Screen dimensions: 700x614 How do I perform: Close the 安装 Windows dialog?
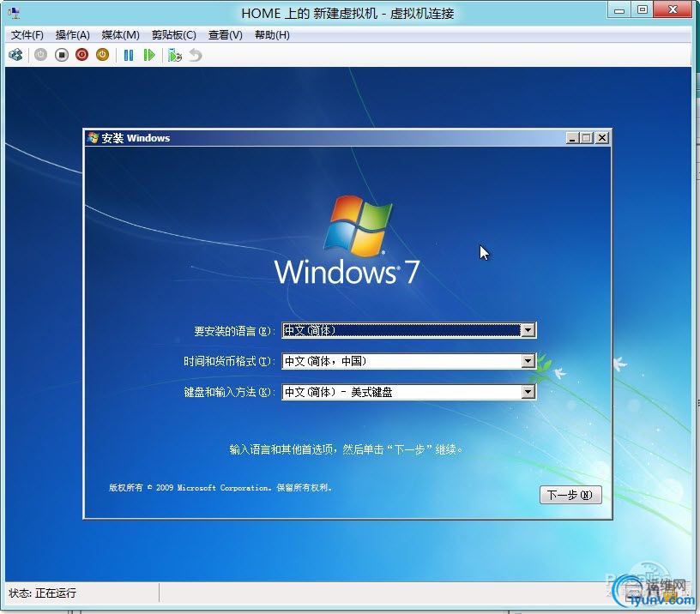click(x=602, y=138)
